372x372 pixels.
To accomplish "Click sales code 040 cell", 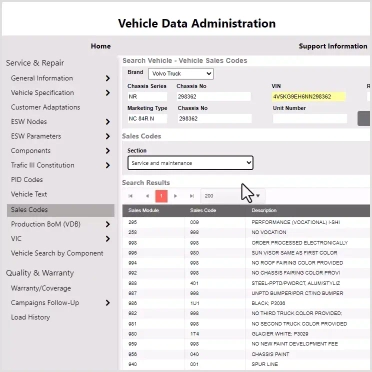I will (x=215, y=354).
